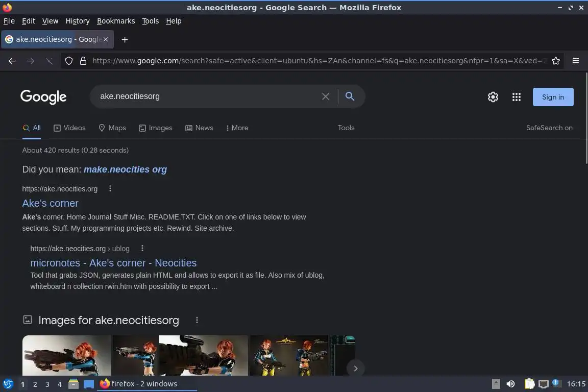This screenshot has width=588, height=392.
Task: Open the yellow-outfit figures thumbnail
Action: pos(289,355)
